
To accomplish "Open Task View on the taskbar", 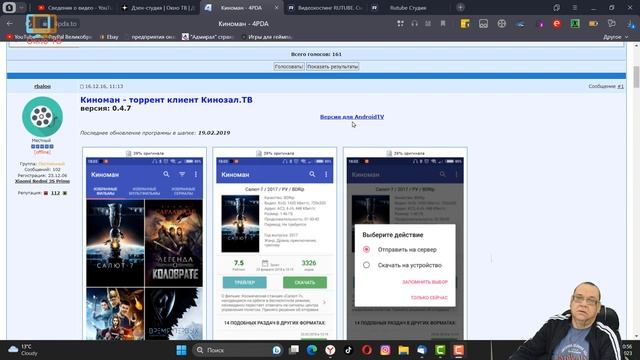I will pyautogui.click(x=294, y=350).
